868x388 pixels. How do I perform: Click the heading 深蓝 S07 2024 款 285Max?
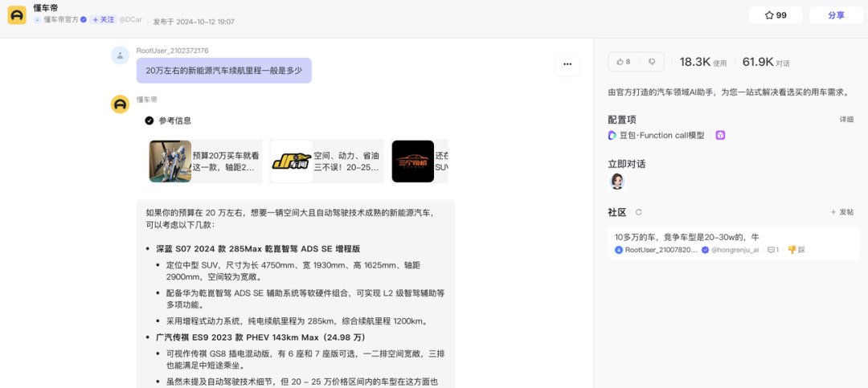(259, 248)
